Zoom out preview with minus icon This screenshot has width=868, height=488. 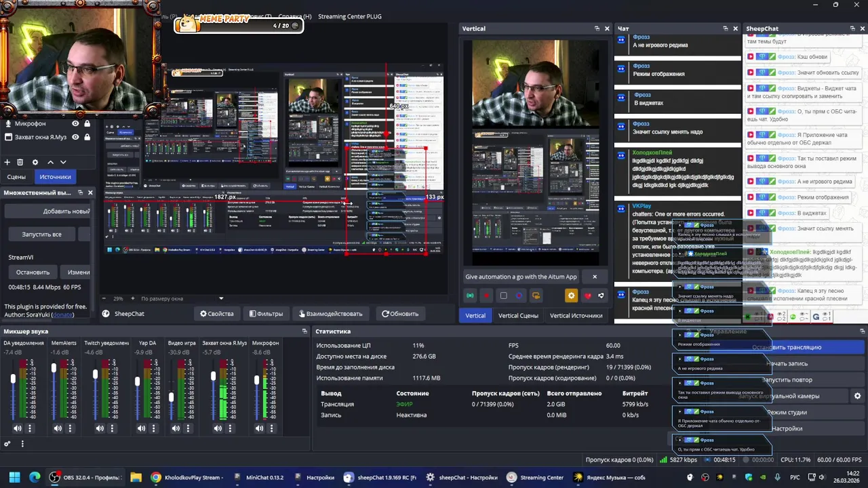(x=104, y=298)
